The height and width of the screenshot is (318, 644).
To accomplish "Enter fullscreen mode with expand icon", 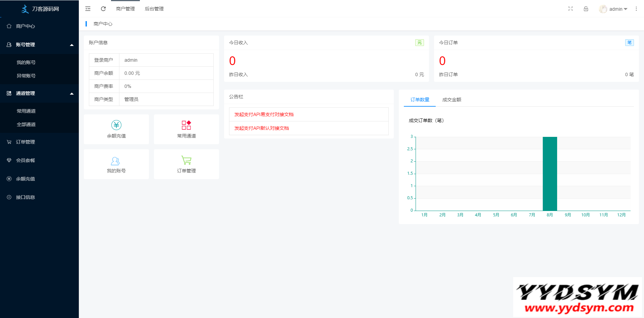I will point(571,9).
